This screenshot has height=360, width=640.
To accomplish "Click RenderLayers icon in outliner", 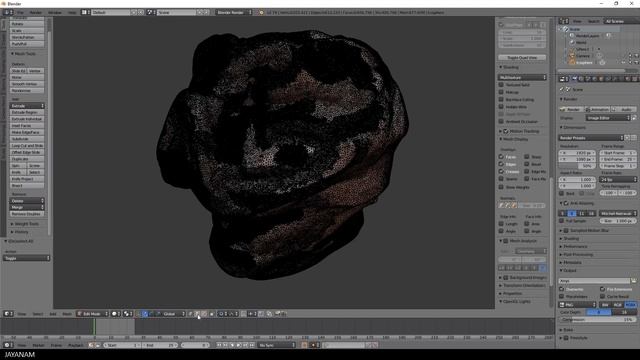I will 572,36.
